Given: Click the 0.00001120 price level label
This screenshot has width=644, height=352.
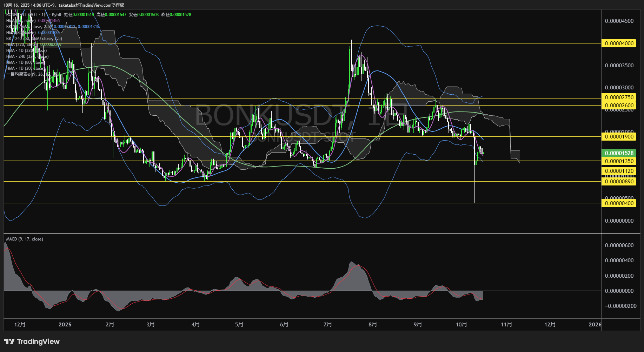Looking at the screenshot, I should (x=619, y=171).
